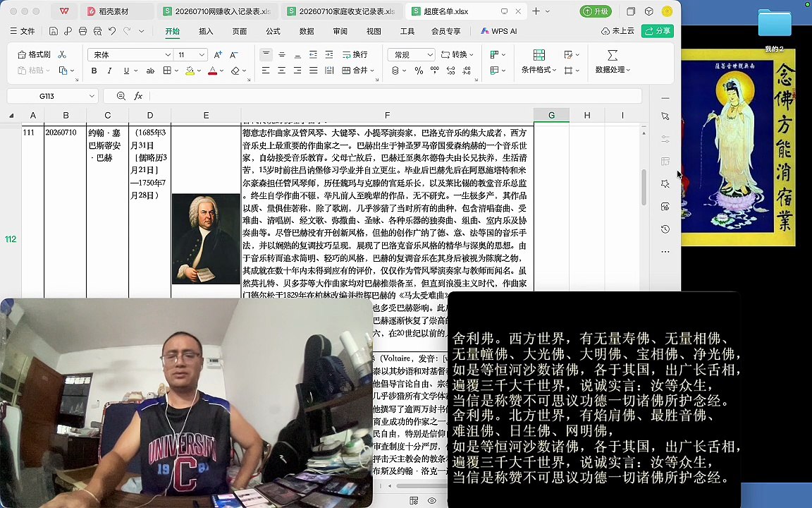Screen dimensions: 812x508
Task: Click the decrease indent icon
Action: tap(313, 54)
